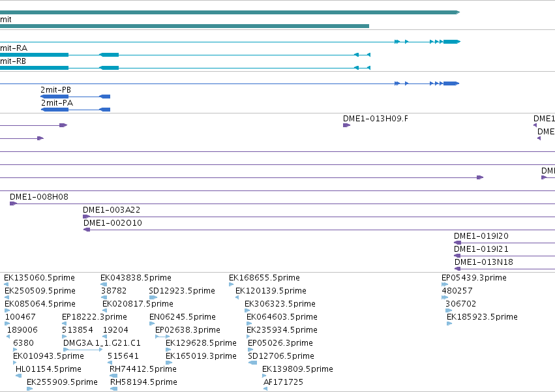Click the 306702 feature label

point(460,304)
